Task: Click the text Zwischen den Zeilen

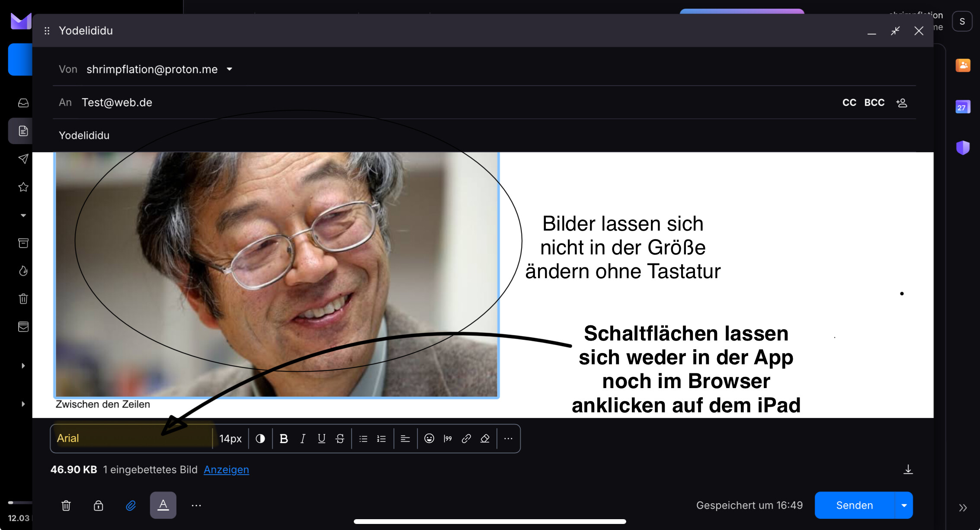Action: (103, 404)
